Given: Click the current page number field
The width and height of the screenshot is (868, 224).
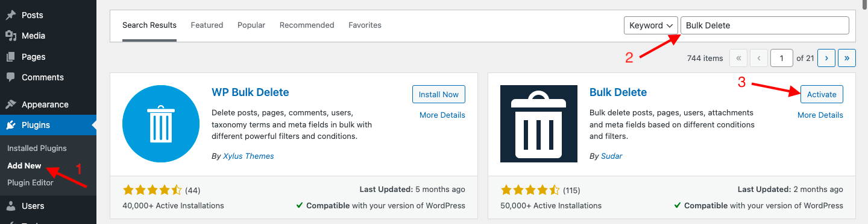Looking at the screenshot, I should coord(782,58).
